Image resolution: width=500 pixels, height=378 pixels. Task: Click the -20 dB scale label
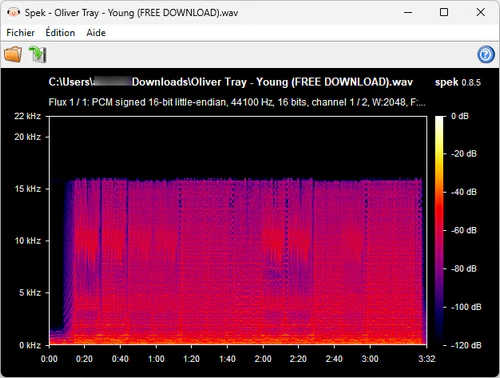coord(464,154)
